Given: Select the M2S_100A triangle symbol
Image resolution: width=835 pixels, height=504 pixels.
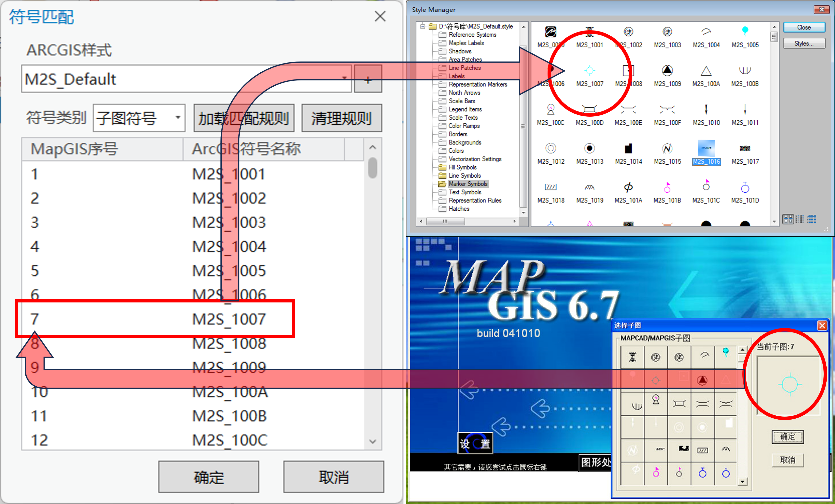Looking at the screenshot, I should (706, 76).
